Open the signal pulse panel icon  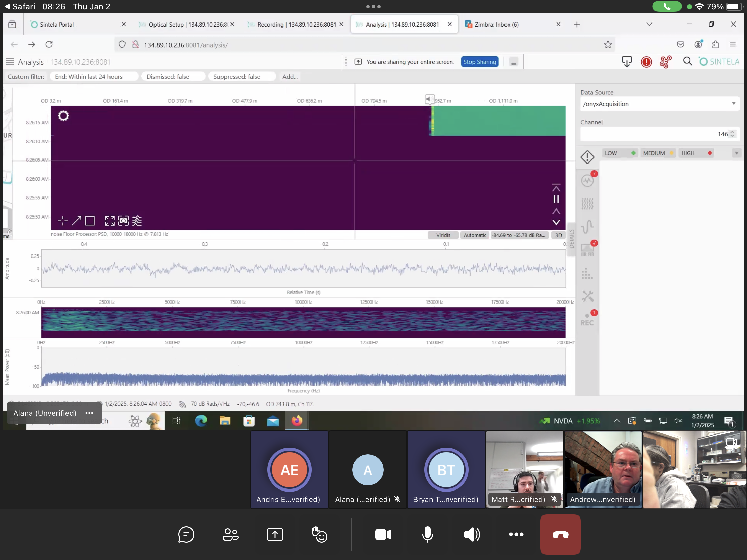pyautogui.click(x=587, y=227)
